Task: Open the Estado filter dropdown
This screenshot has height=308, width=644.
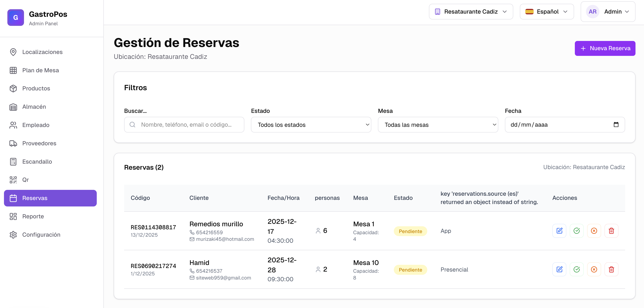Action: (311, 125)
